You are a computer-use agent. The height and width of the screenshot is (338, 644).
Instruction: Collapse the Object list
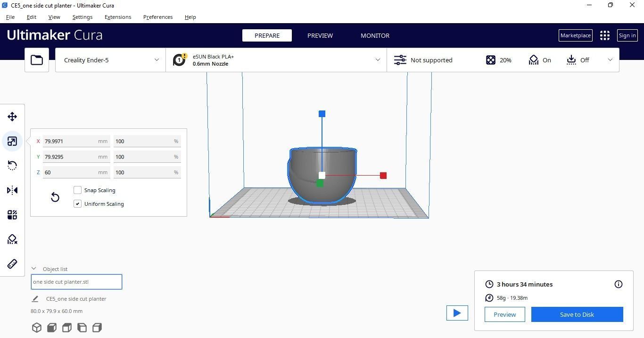tap(33, 269)
